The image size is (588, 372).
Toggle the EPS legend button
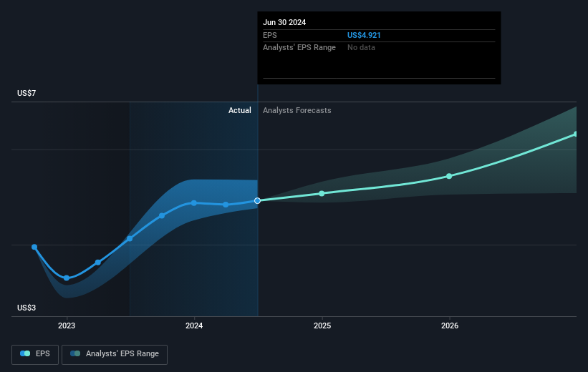coord(35,354)
